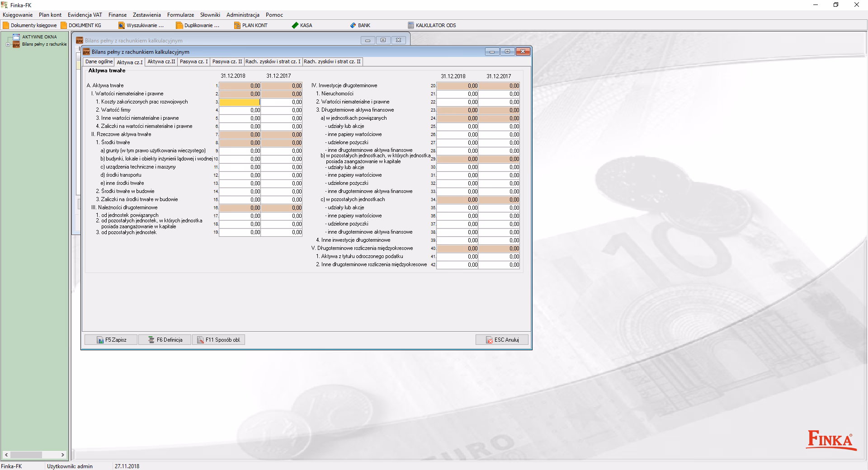Click the Wartość firmy 31.12.2018 field

point(240,110)
